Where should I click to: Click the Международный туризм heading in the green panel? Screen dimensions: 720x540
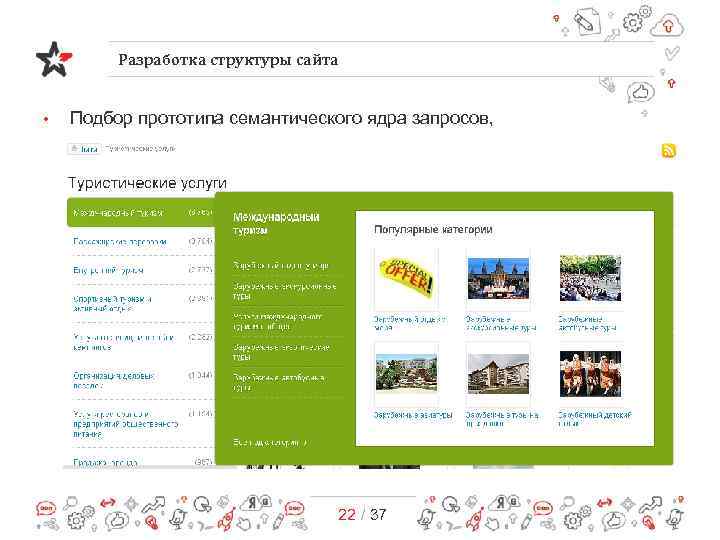tap(276, 223)
